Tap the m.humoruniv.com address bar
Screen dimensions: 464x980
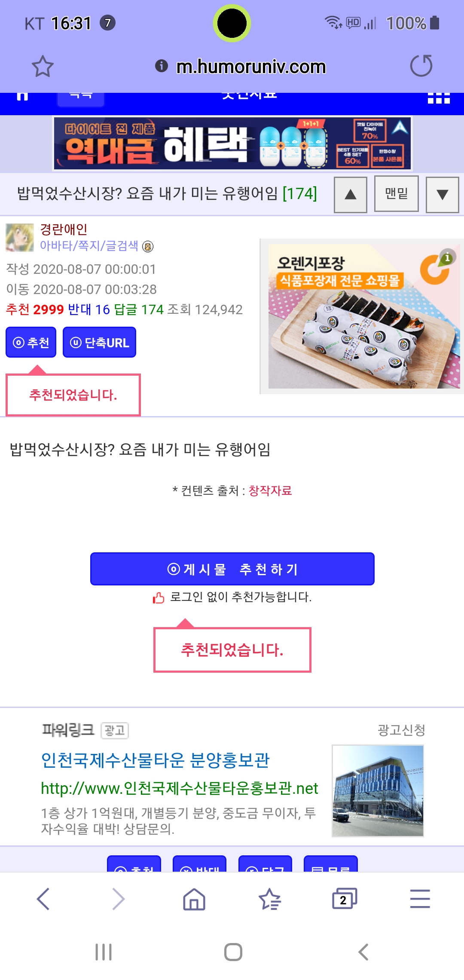[251, 67]
